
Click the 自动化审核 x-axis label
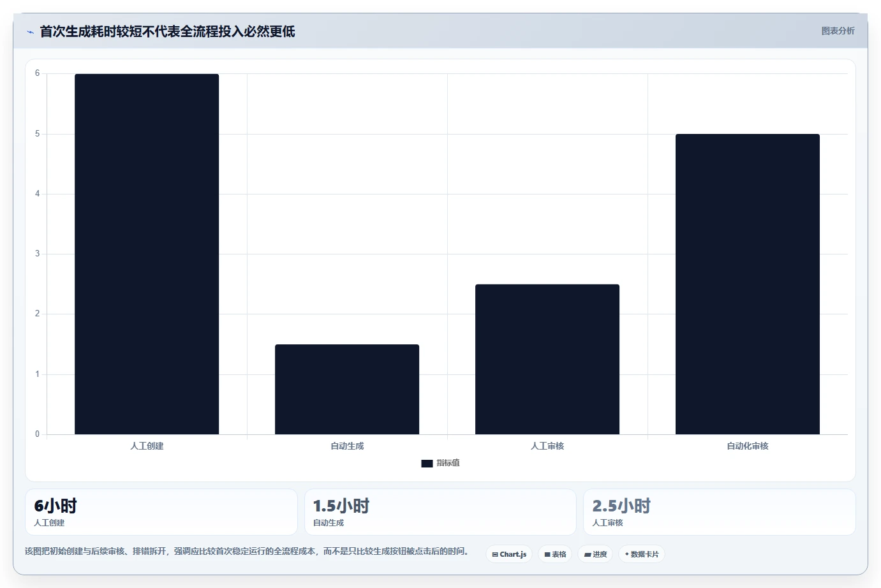(x=748, y=446)
